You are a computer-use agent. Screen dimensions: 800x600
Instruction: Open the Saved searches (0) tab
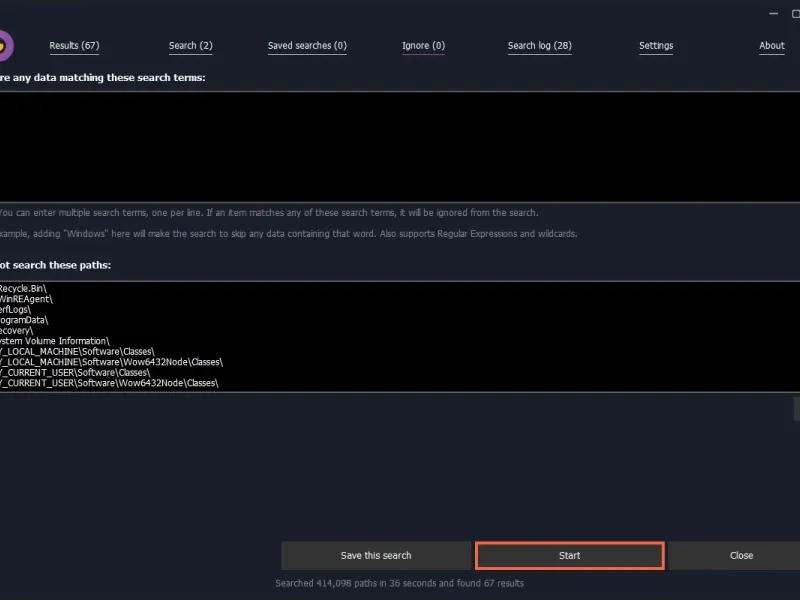(x=307, y=45)
